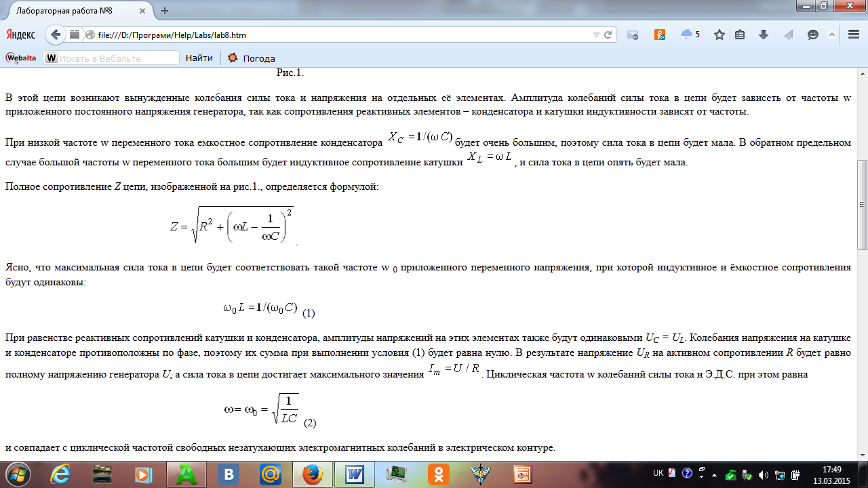Image resolution: width=868 pixels, height=488 pixels.
Task: Open the downloads arrow icon
Action: (764, 35)
